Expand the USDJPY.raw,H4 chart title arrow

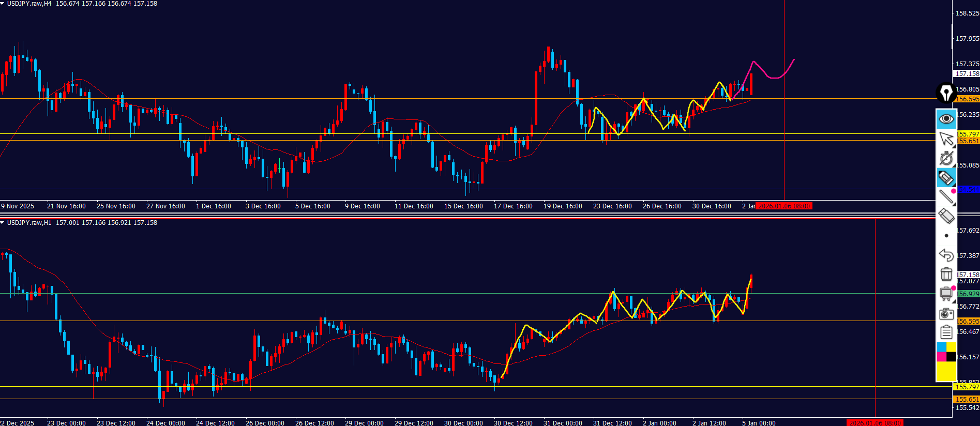coord(3,4)
